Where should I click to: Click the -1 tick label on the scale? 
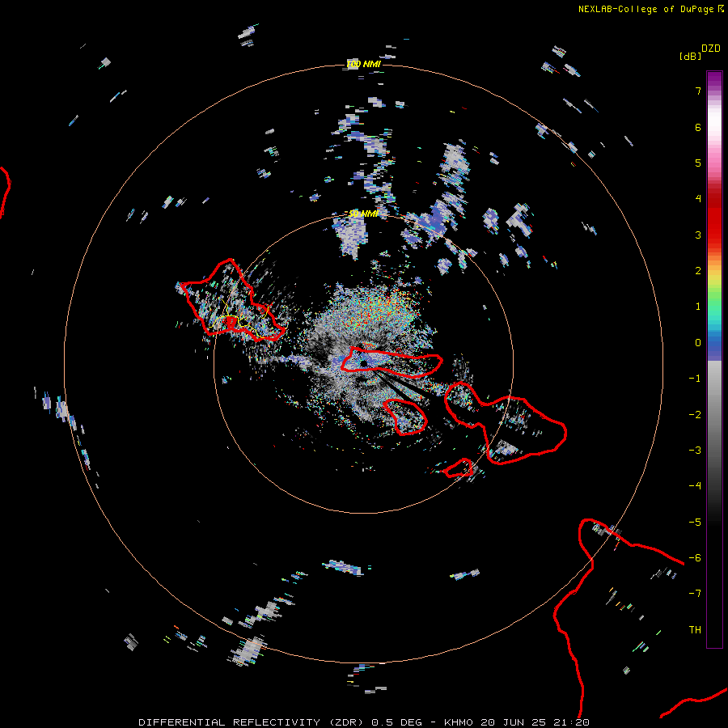coord(695,379)
